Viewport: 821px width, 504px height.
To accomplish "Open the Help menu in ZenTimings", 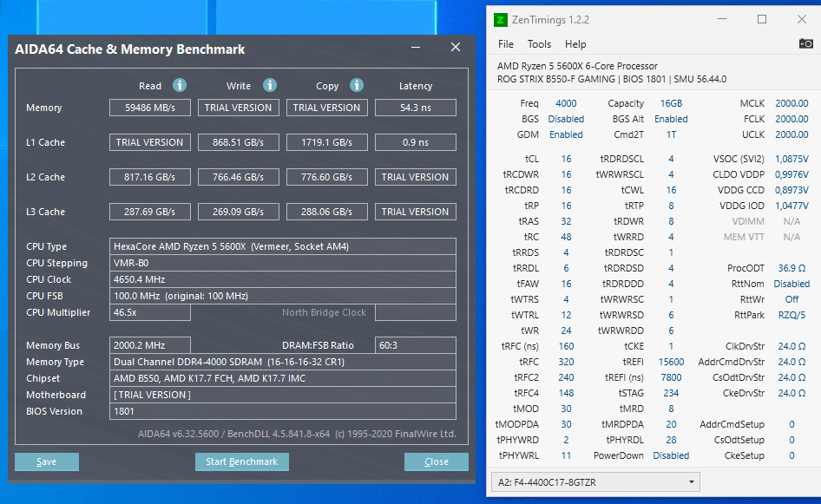I will [x=575, y=44].
